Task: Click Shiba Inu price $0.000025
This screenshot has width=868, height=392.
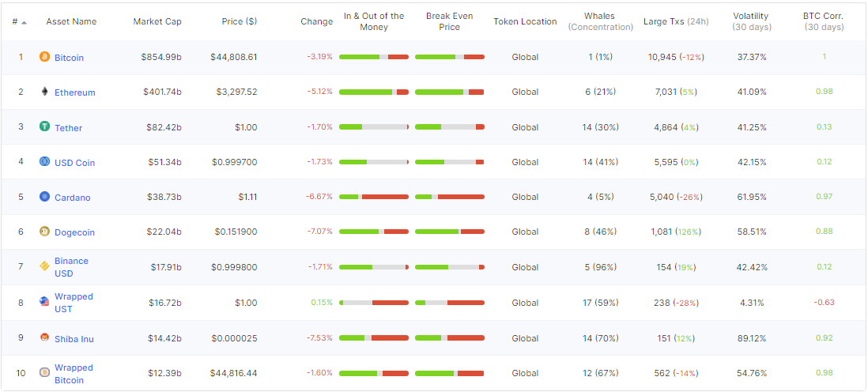Action: pos(236,337)
